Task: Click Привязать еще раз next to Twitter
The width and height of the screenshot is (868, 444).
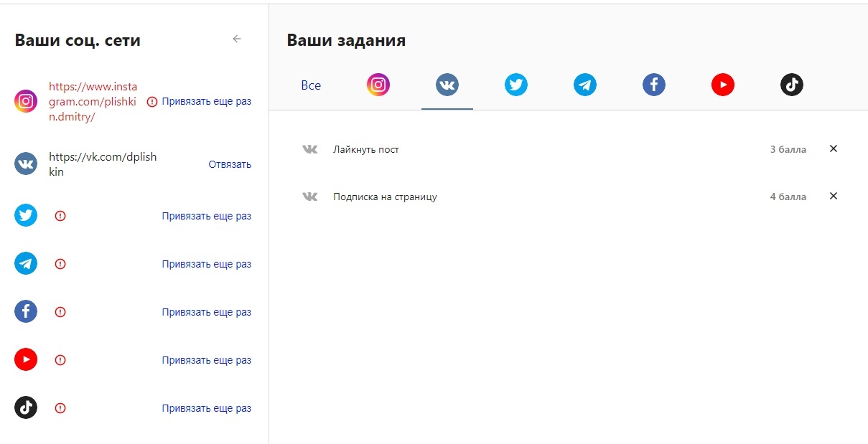Action: tap(206, 216)
